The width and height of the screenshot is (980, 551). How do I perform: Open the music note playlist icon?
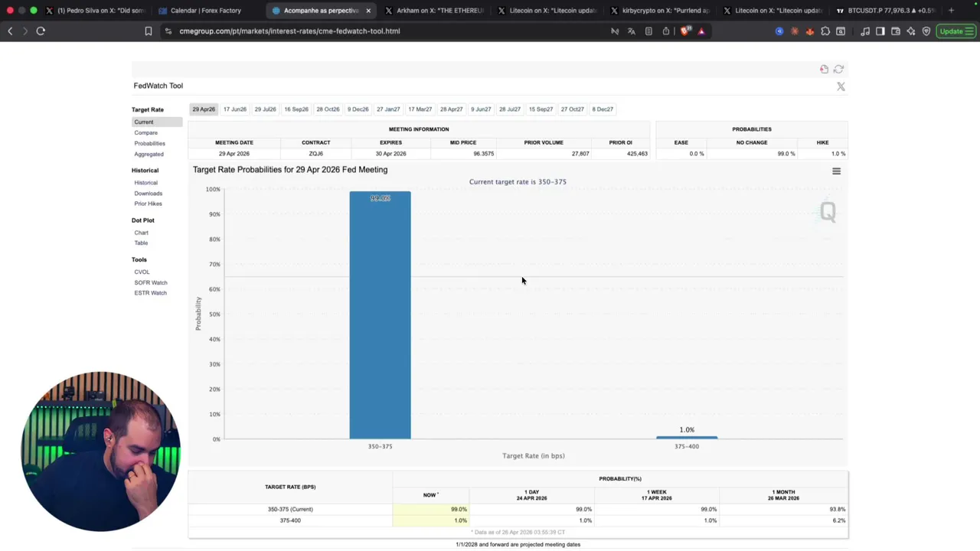point(865,31)
